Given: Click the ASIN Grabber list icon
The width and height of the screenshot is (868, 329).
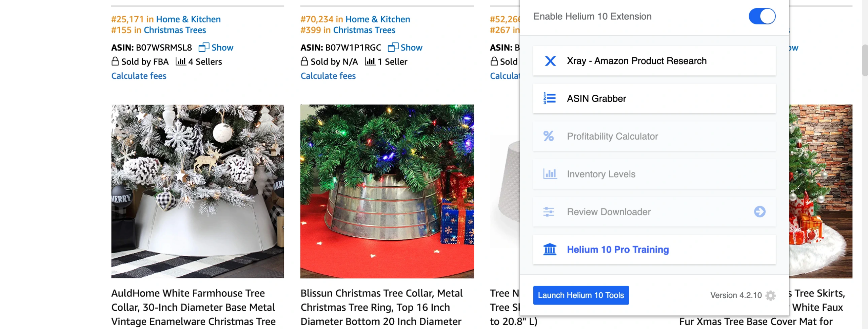Looking at the screenshot, I should pos(549,98).
